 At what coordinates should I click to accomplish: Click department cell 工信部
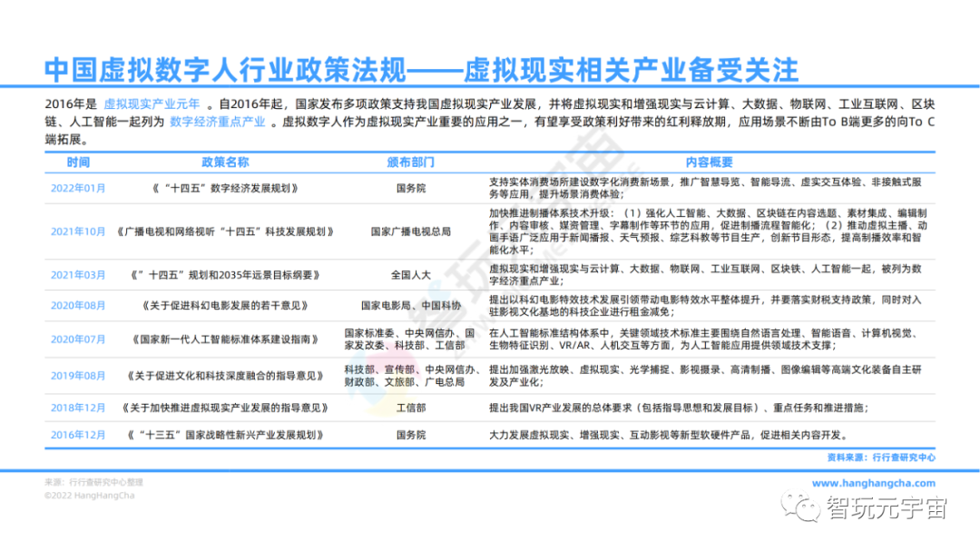[x=411, y=408]
